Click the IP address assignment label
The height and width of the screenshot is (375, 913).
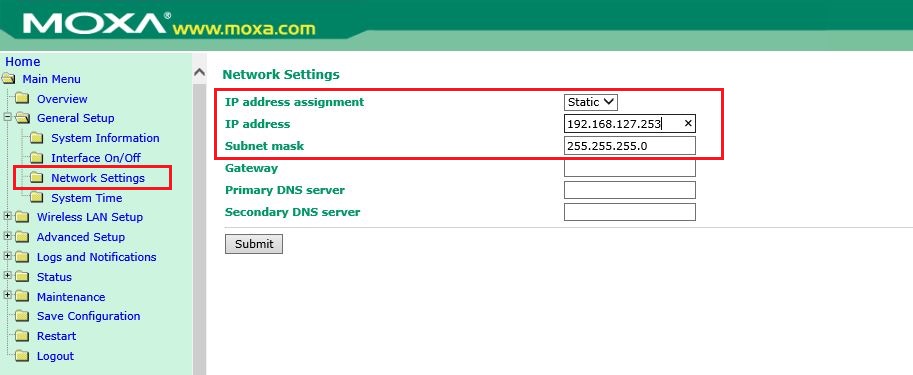coord(295,102)
